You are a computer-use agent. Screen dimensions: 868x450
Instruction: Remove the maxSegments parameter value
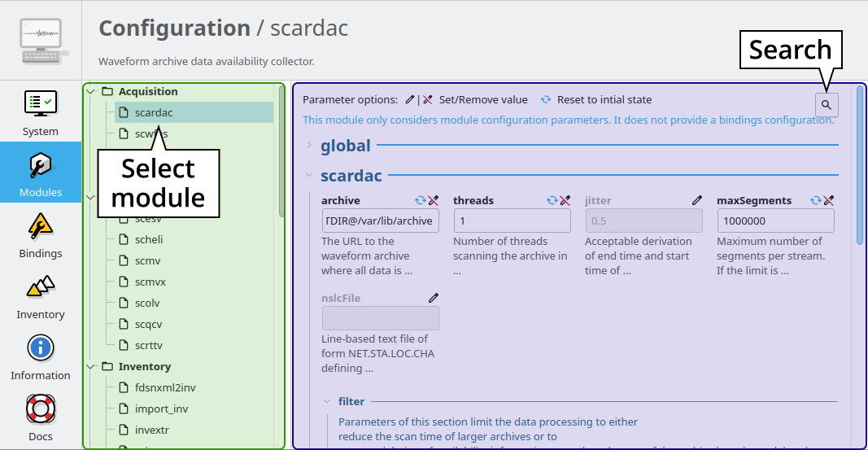tap(829, 200)
